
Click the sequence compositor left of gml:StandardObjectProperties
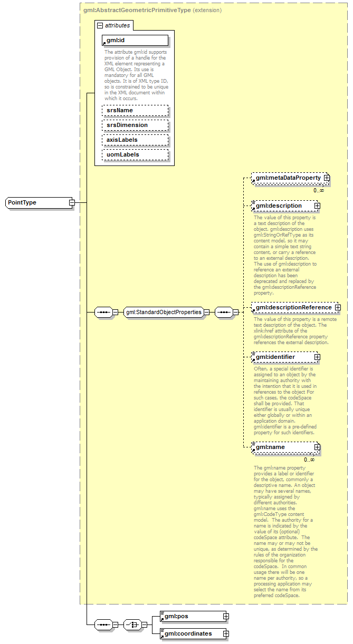tap(103, 312)
